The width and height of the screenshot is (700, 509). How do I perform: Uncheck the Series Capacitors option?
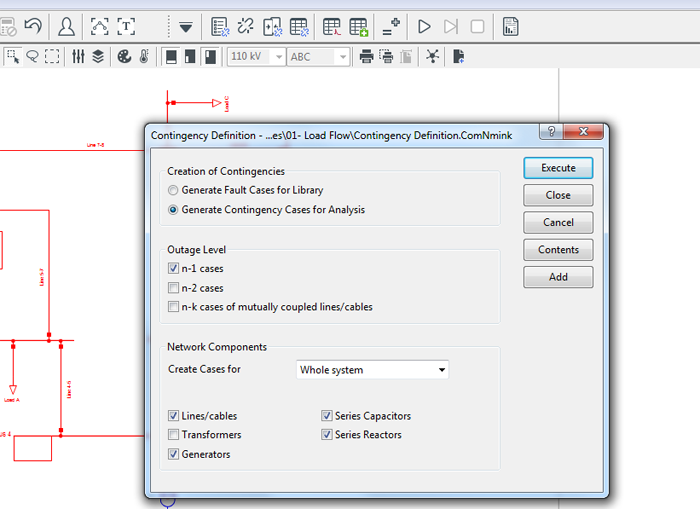coord(327,416)
